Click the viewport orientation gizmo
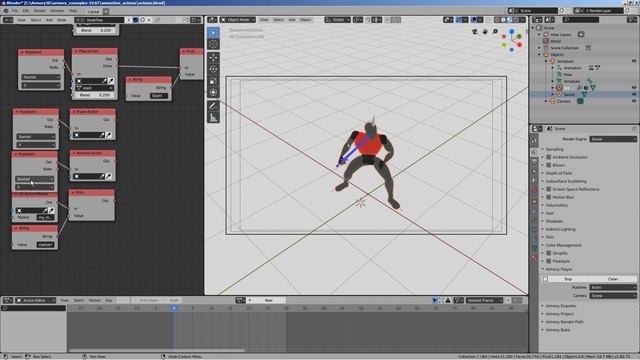This screenshot has height=360, width=640. pos(512,40)
